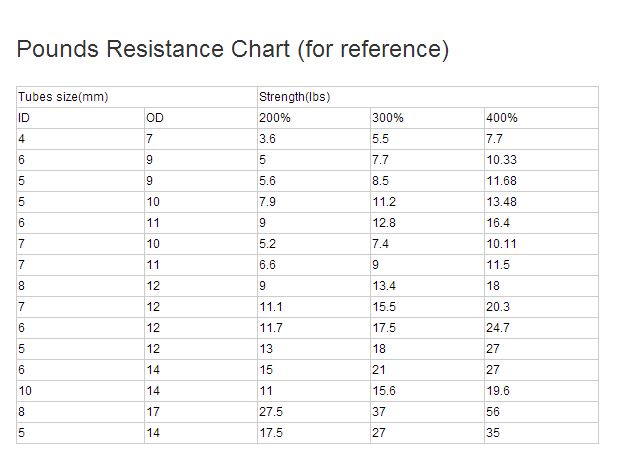Select the 56 value under 400%

(541, 412)
